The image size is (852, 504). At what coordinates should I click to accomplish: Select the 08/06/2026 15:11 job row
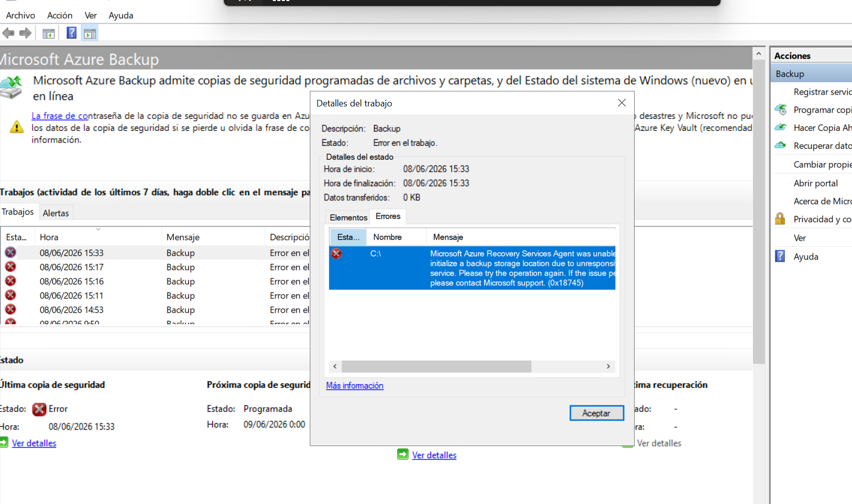coord(155,296)
